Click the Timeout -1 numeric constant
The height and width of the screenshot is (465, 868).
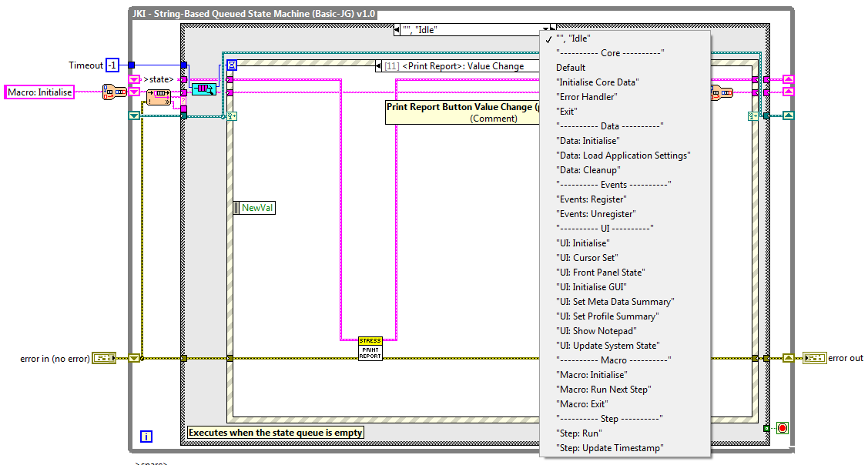[112, 65]
